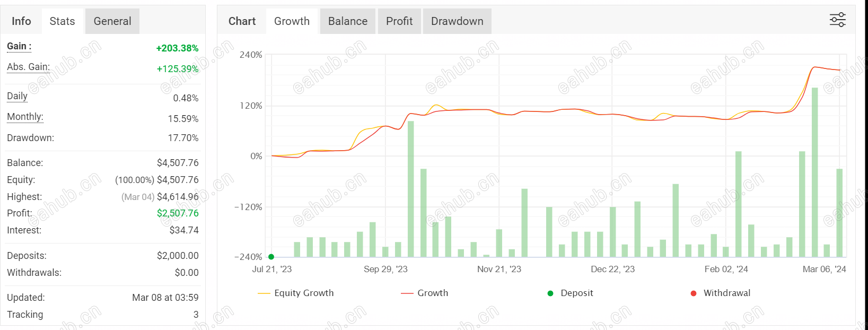Click the Abs. Gain label
868x330 pixels.
pos(28,67)
